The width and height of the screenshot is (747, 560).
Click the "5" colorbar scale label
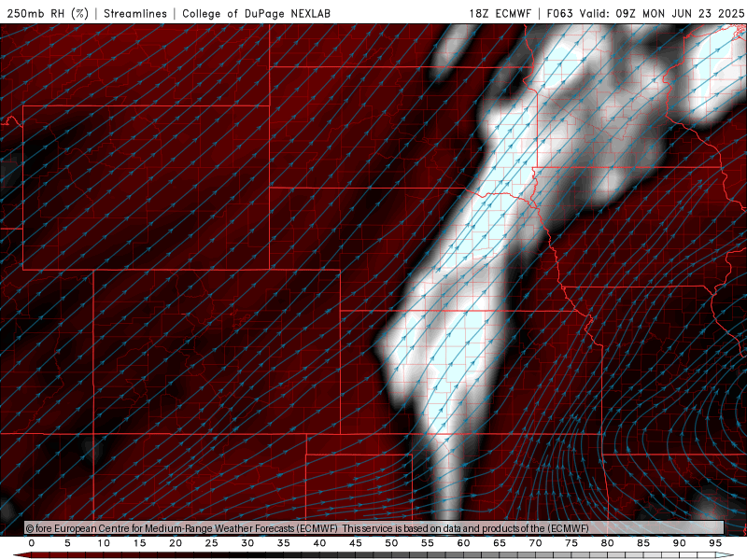(67, 543)
